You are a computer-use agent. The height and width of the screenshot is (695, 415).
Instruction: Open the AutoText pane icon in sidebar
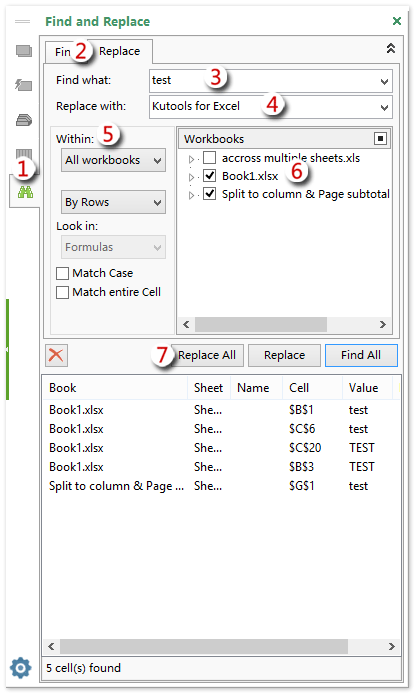[24, 85]
